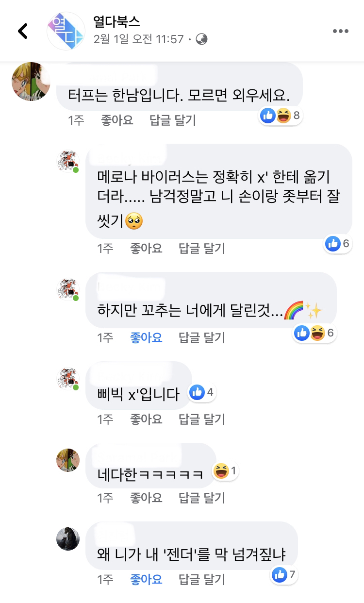Reply to the 메로나 바이러스 comment
The width and height of the screenshot is (364, 603).
202,249
